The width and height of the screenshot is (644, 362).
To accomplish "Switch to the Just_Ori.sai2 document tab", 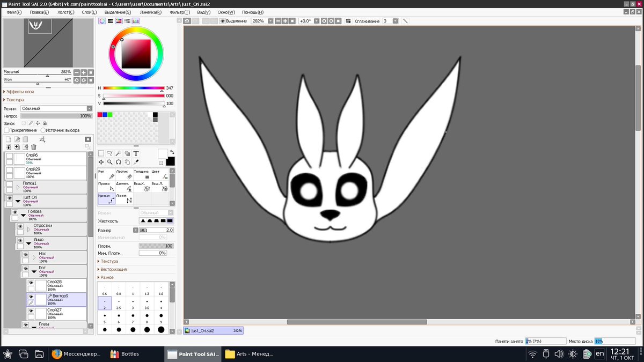I will click(214, 331).
